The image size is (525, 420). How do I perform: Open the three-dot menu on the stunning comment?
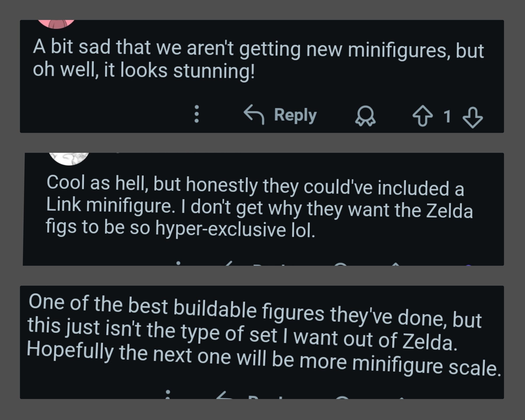(197, 114)
